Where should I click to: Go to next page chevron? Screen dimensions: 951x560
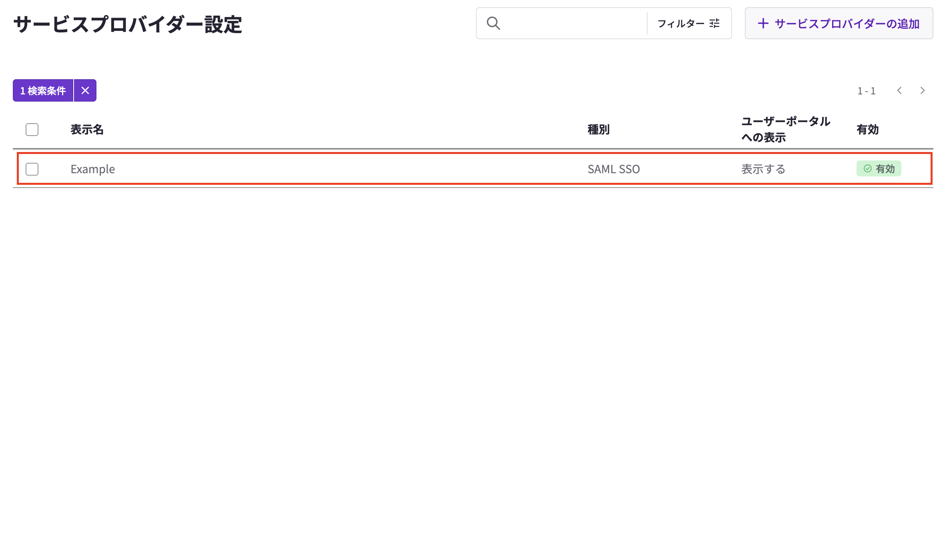923,90
